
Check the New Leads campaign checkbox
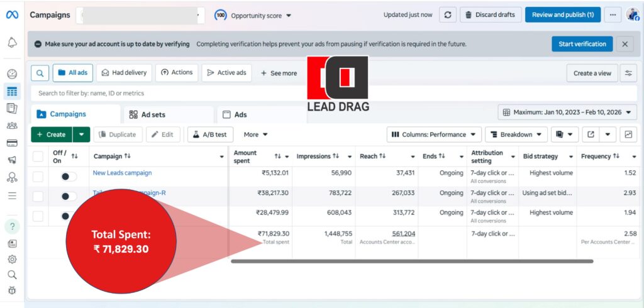click(x=38, y=177)
